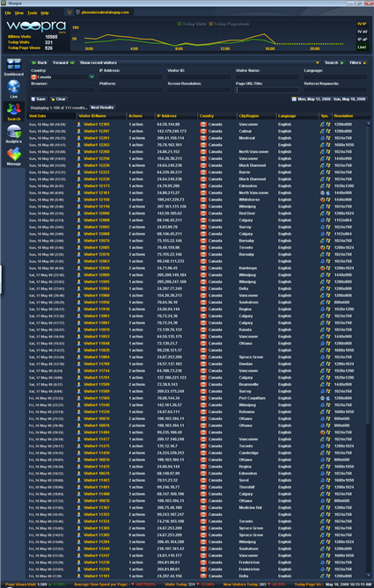The image size is (374, 588).
Task: Click in the Referrer/Keywords filter field
Action: pyautogui.click(x=335, y=90)
